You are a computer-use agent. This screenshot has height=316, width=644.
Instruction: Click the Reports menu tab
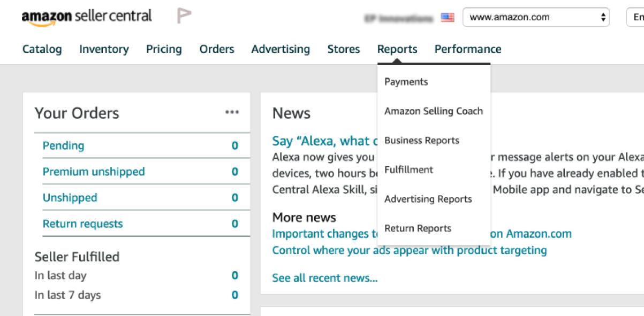(x=397, y=49)
